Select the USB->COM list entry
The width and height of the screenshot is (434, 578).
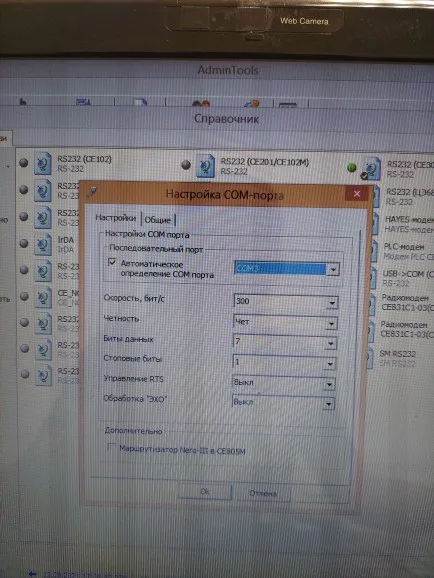click(x=407, y=278)
